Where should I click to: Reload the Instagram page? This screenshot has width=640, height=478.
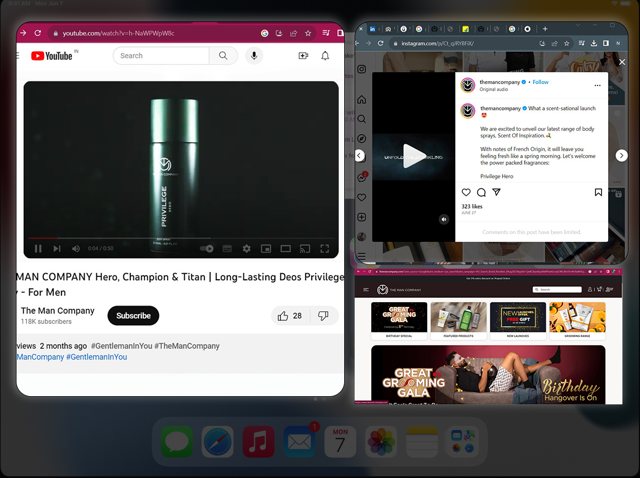(x=380, y=43)
